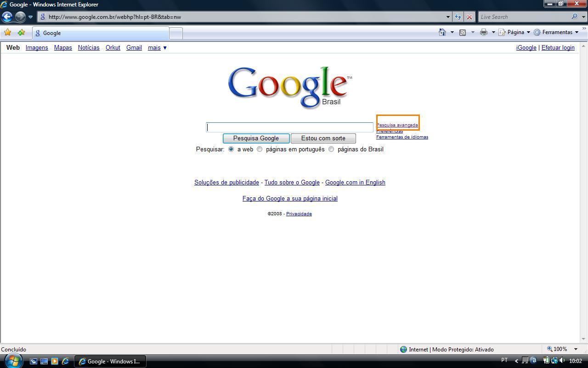Expand the zoom level dropdown arrow
The image size is (588, 368).
[576, 349]
